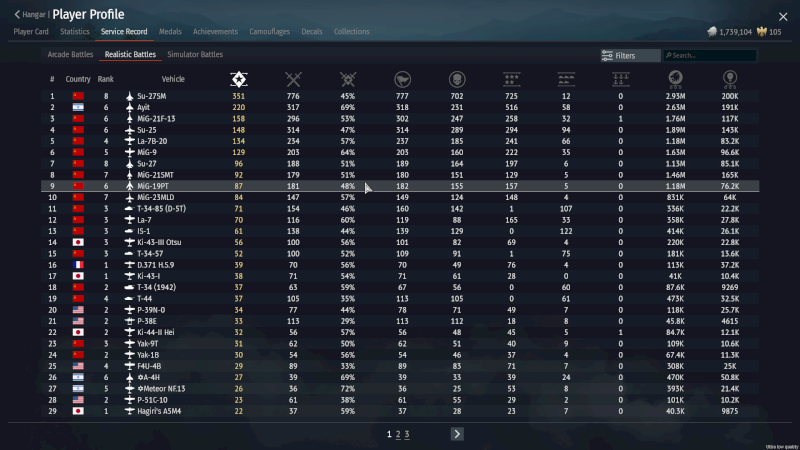This screenshot has height=450, width=800.
Task: Close the Player Profile window
Action: pos(783,16)
